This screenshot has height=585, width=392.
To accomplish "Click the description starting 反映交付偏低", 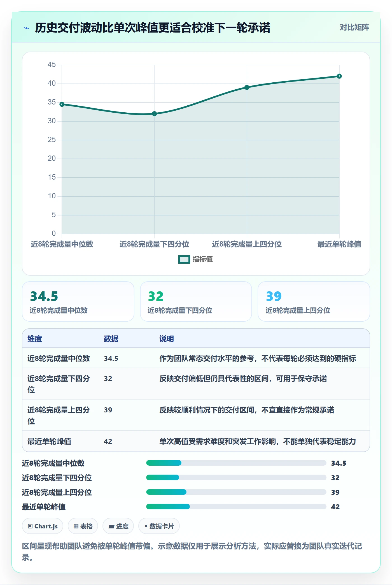I will pos(243,379).
